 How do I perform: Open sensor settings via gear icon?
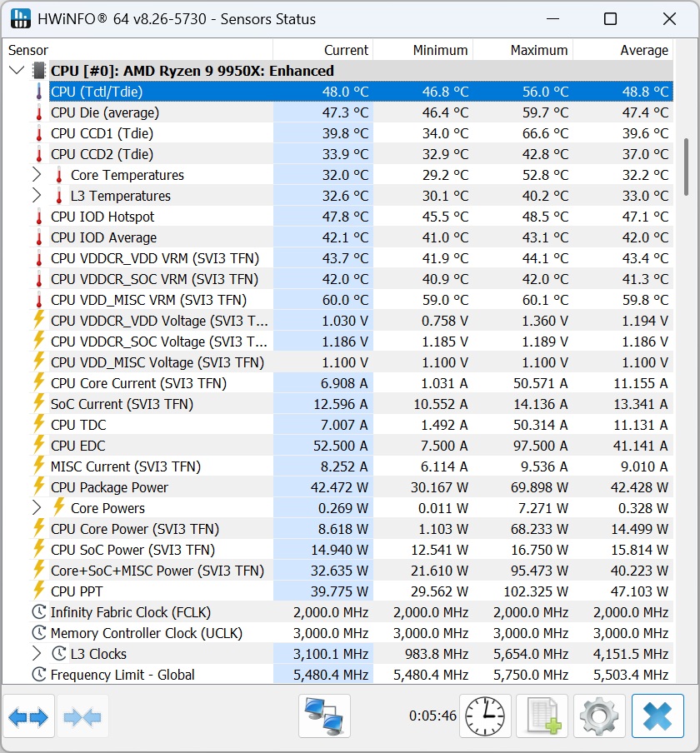599,716
